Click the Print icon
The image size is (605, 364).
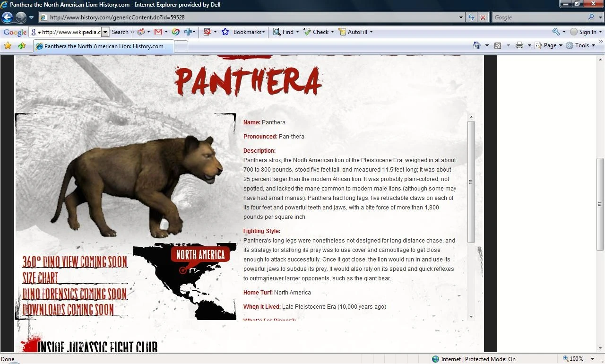(519, 45)
